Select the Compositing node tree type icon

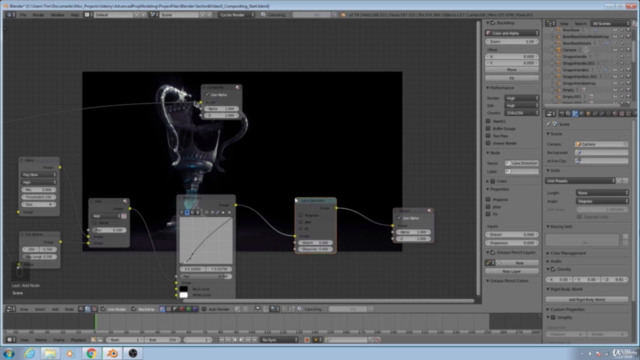(88, 309)
